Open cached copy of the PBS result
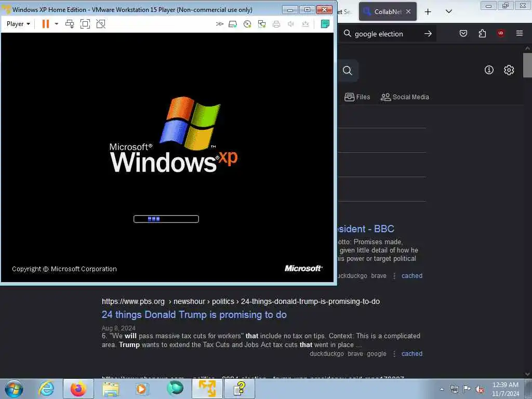The height and width of the screenshot is (399, 532). (412, 353)
